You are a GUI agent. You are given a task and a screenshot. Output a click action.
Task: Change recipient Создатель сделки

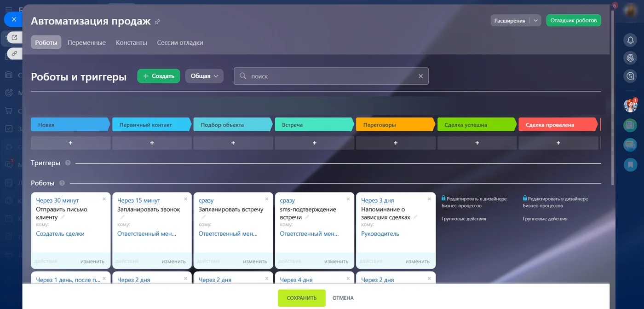pos(60,233)
